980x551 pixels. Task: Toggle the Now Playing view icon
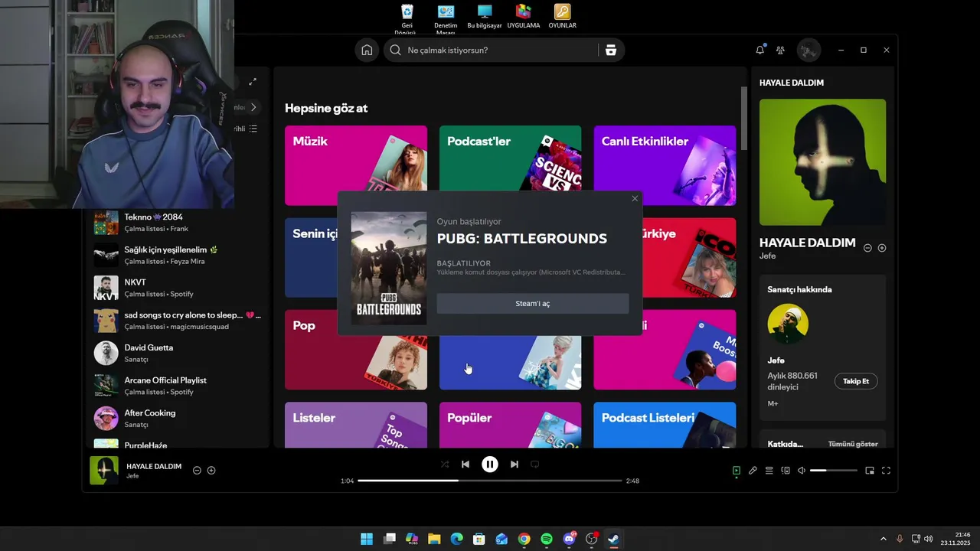(737, 471)
